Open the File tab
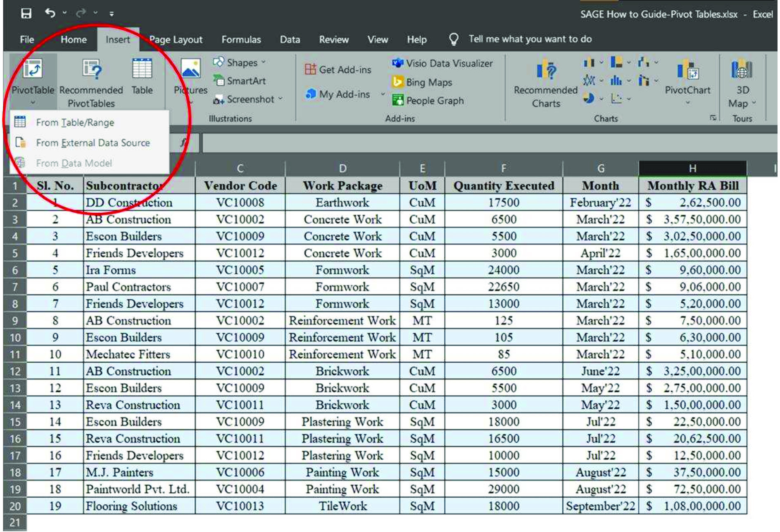The image size is (780, 532). coord(27,40)
